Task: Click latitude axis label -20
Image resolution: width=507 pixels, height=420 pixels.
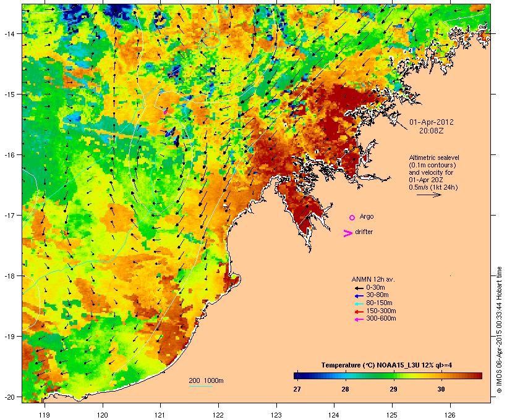Action: (x=9, y=397)
